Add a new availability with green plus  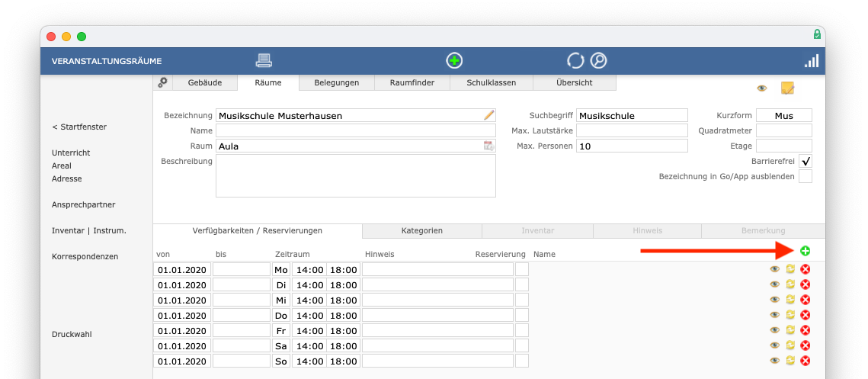805,251
